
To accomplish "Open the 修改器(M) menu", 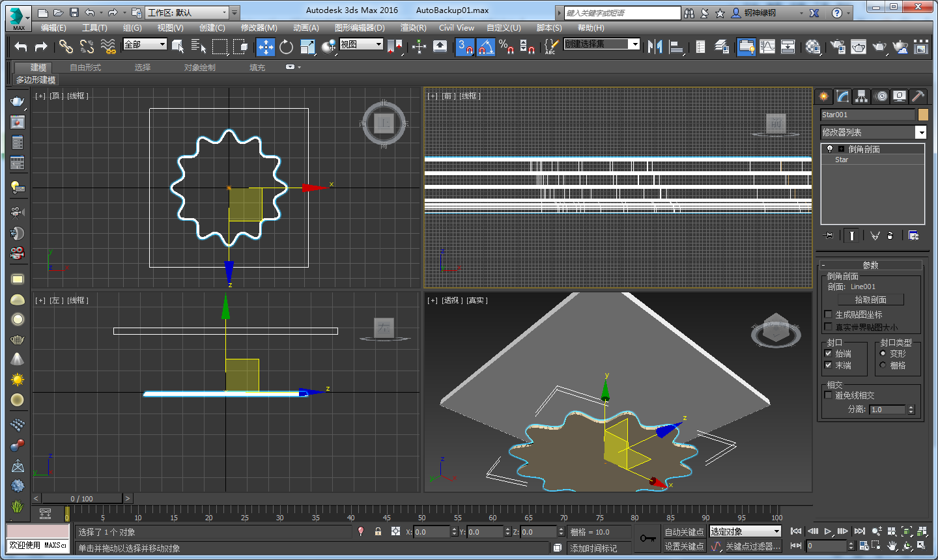I will click(x=259, y=28).
